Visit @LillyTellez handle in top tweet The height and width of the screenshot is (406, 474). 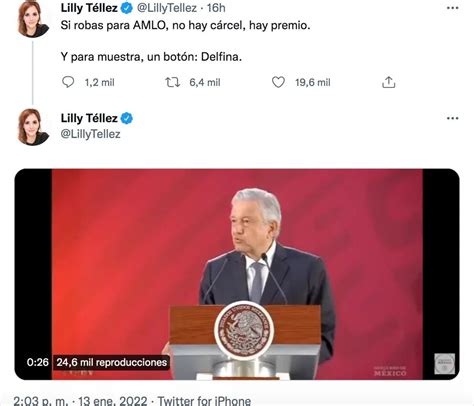(167, 8)
